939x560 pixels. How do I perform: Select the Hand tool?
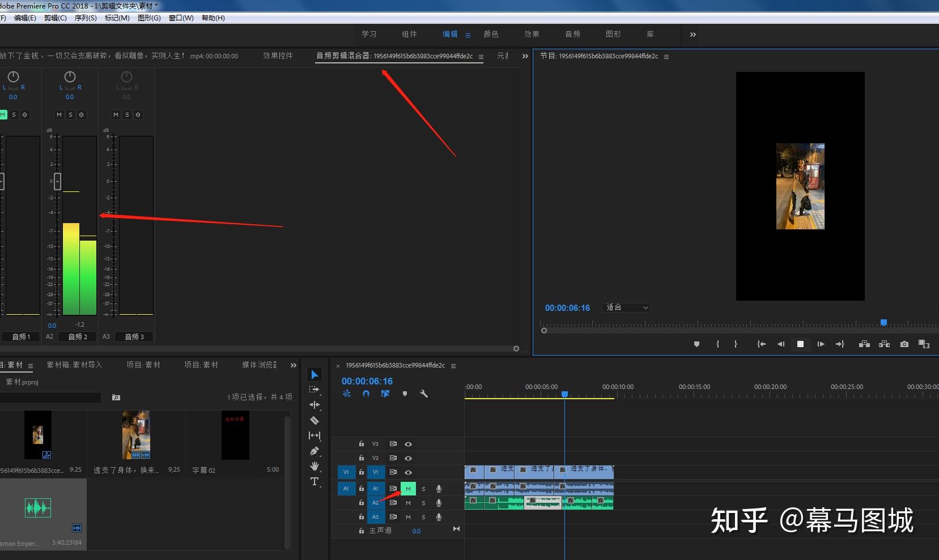click(315, 466)
